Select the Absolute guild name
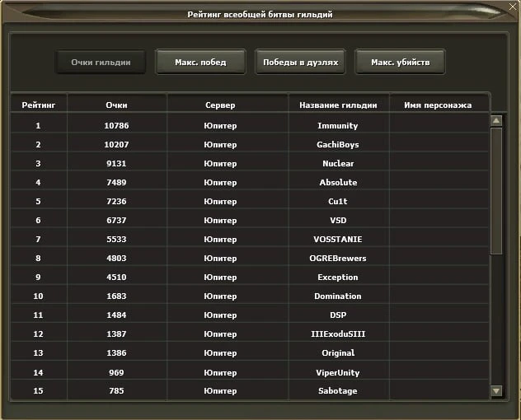This screenshot has width=521, height=420. click(x=338, y=183)
